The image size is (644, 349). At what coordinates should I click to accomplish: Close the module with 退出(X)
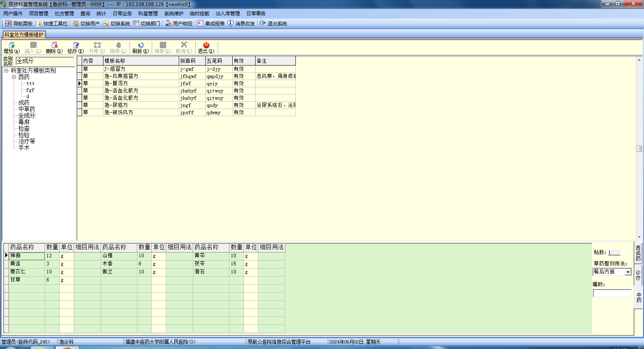[x=206, y=48]
